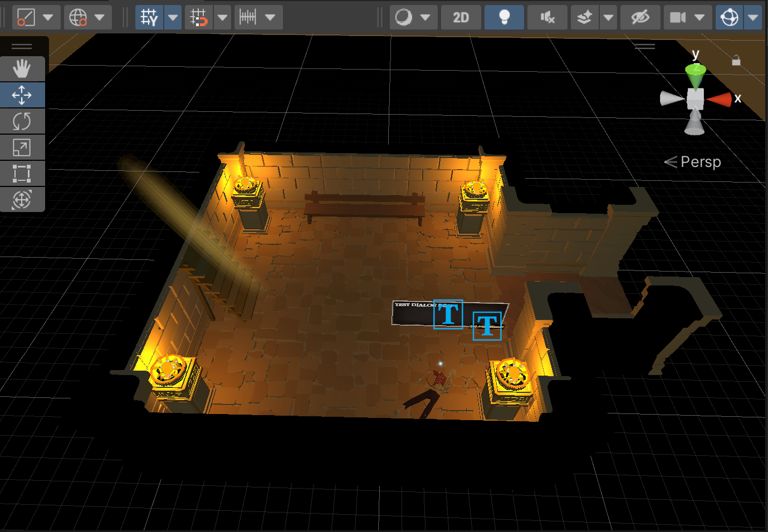Select the Scale tool
The height and width of the screenshot is (532, 768).
pos(22,147)
